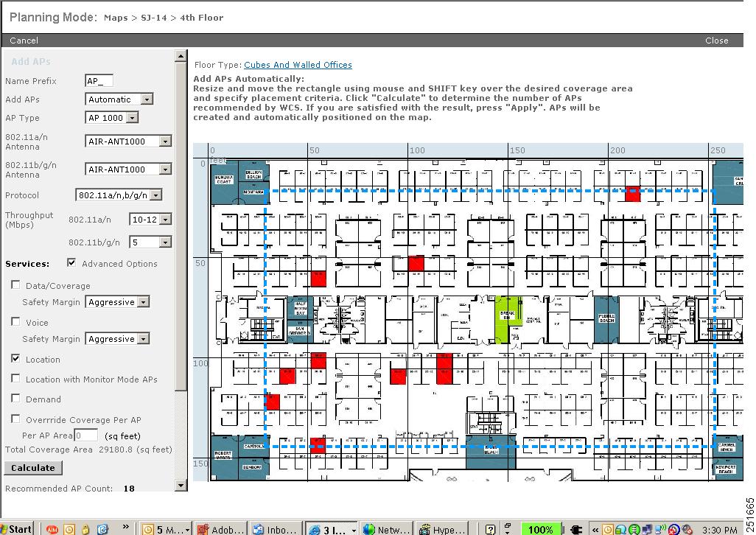Open the Cubes And Walled Offices link

point(298,64)
